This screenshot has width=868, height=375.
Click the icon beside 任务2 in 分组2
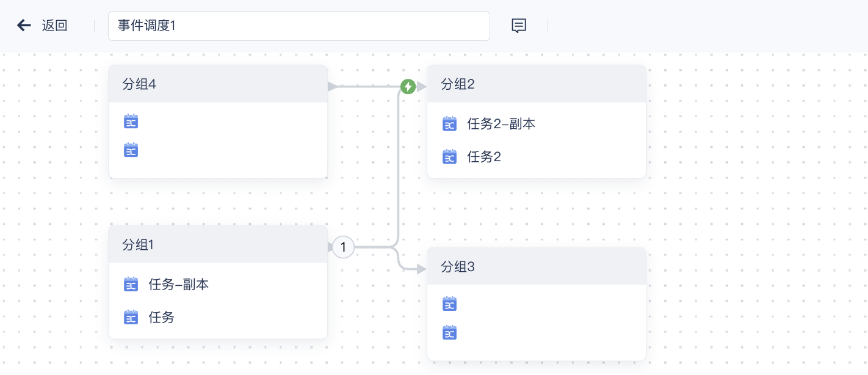tap(450, 157)
